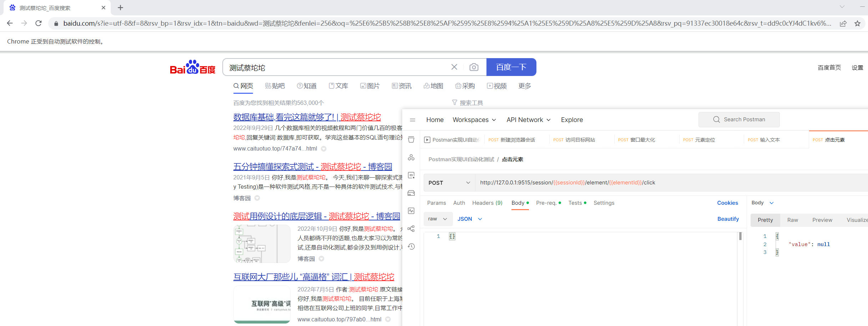The image size is (868, 326).
Task: Open result 数据库基础,看完这篇就够了
Action: [307, 117]
